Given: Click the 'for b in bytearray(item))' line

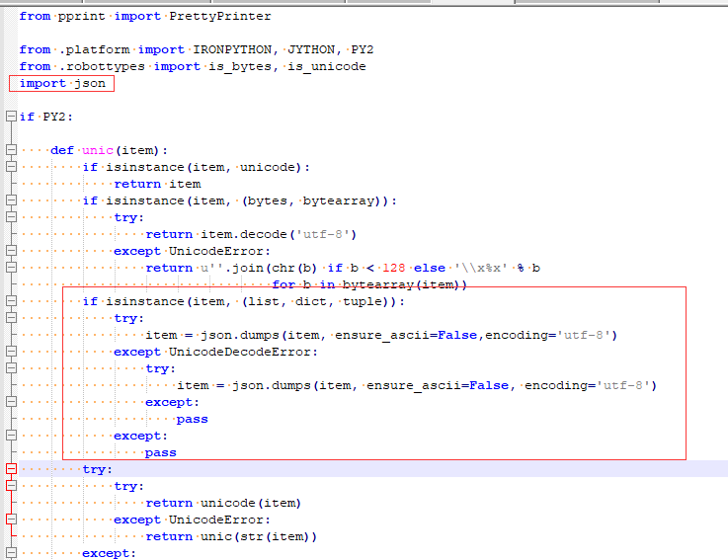Looking at the screenshot, I should (x=369, y=284).
